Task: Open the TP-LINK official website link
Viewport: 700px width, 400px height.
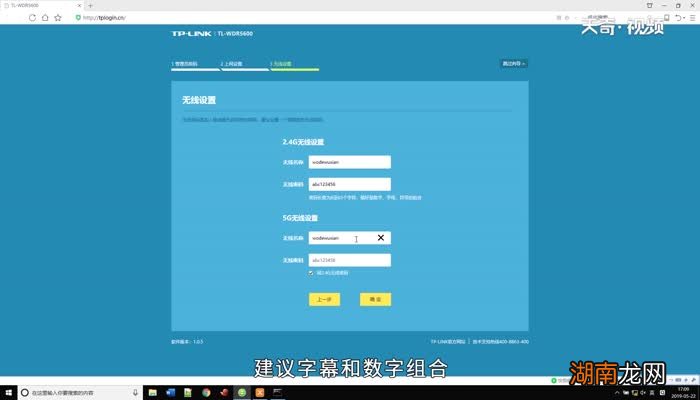Action: [x=448, y=342]
